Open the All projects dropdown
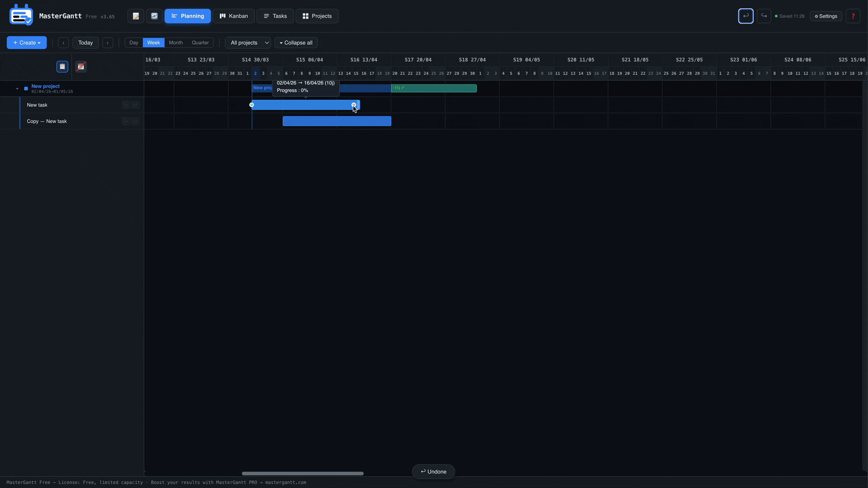The height and width of the screenshot is (488, 868). 248,43
